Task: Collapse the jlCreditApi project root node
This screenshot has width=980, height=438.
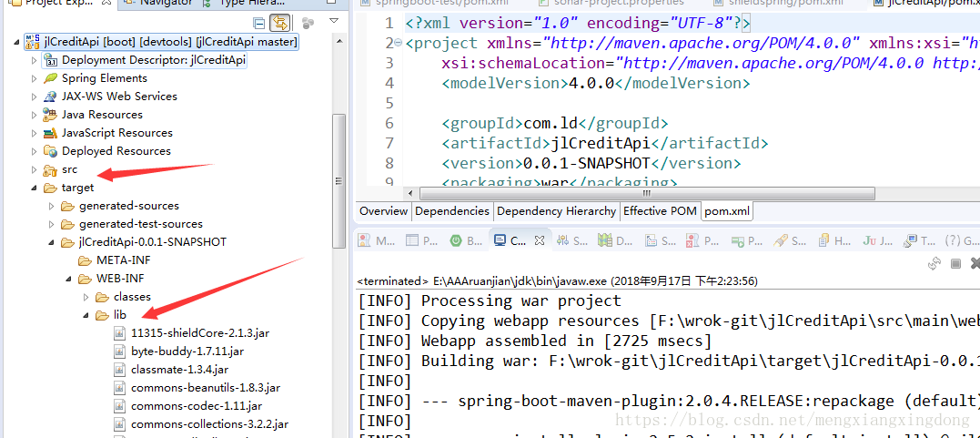Action: (x=17, y=42)
